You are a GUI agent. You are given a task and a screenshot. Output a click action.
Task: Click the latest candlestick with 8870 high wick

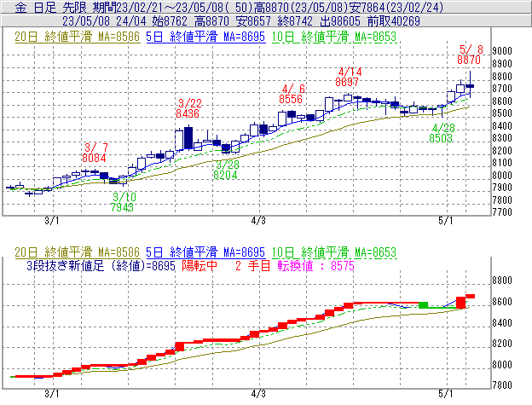[470, 84]
